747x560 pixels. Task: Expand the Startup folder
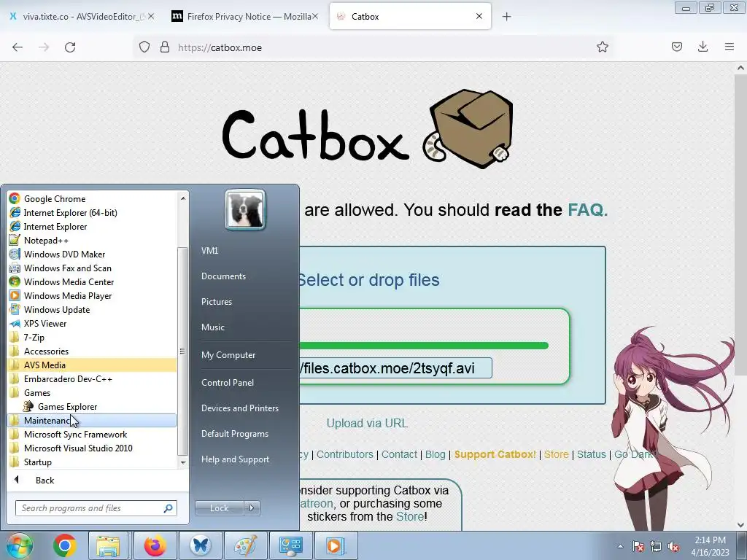point(38,462)
